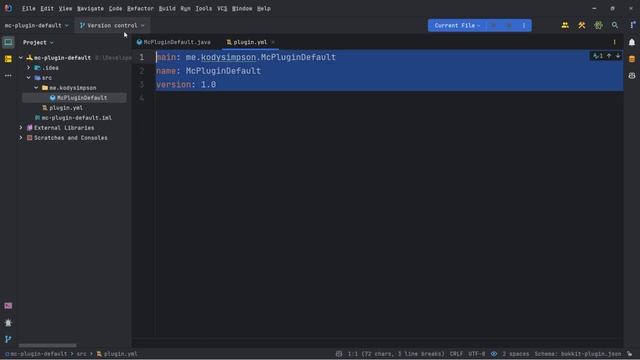
Task: Open IDE settings and updates icon at top-right
Action: (632, 25)
